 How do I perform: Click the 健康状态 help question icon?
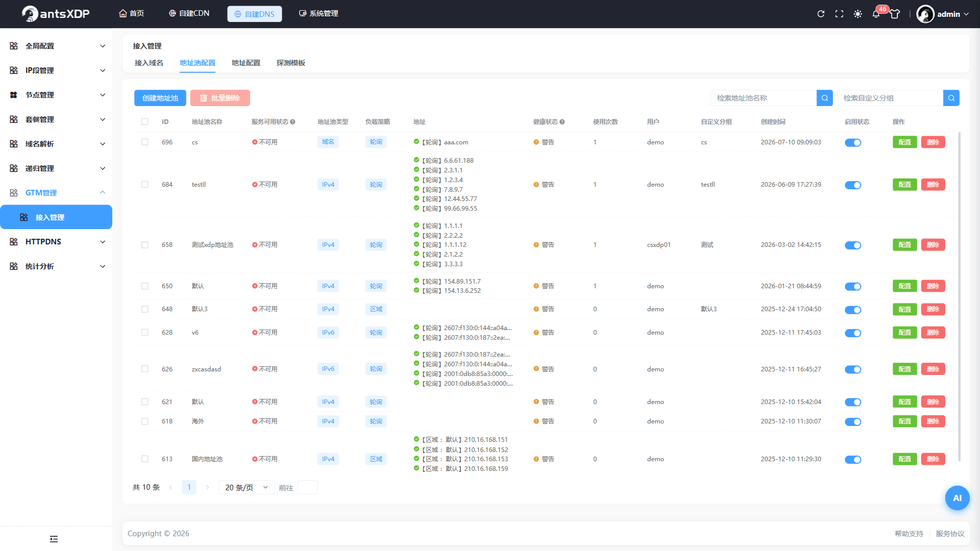pos(562,122)
